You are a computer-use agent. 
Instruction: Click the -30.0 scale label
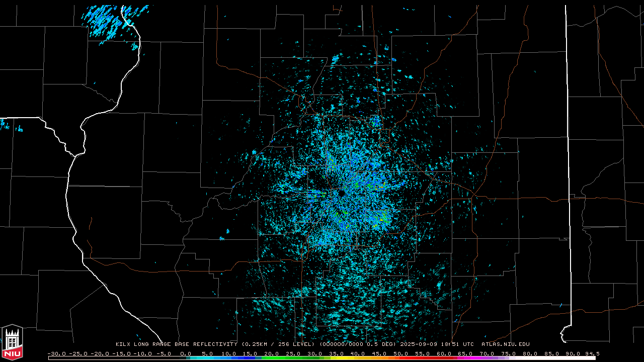tap(57, 353)
